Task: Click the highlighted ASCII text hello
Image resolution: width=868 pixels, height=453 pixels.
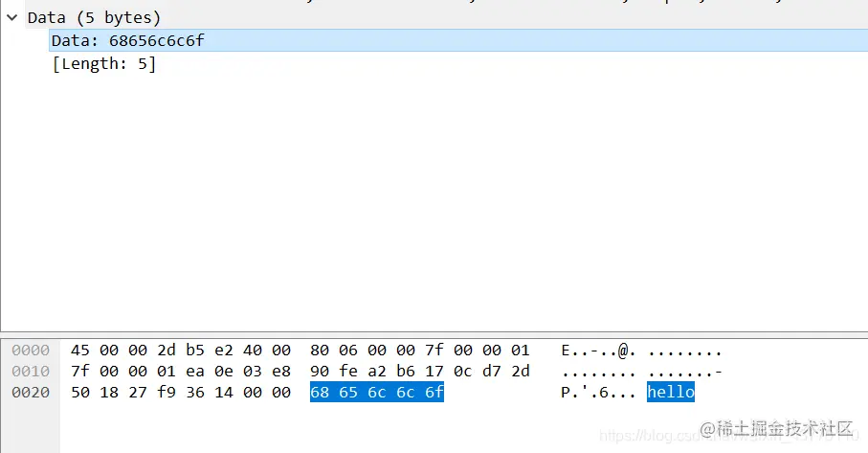Action: pos(671,392)
